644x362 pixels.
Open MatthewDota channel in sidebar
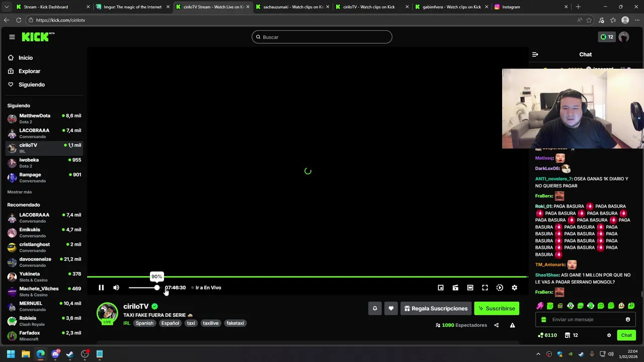[44, 119]
